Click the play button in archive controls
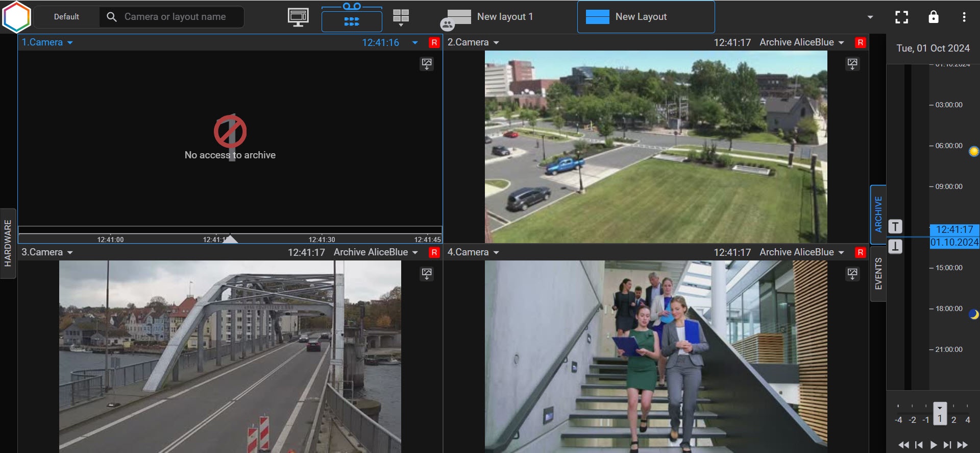Image resolution: width=980 pixels, height=453 pixels. tap(933, 445)
